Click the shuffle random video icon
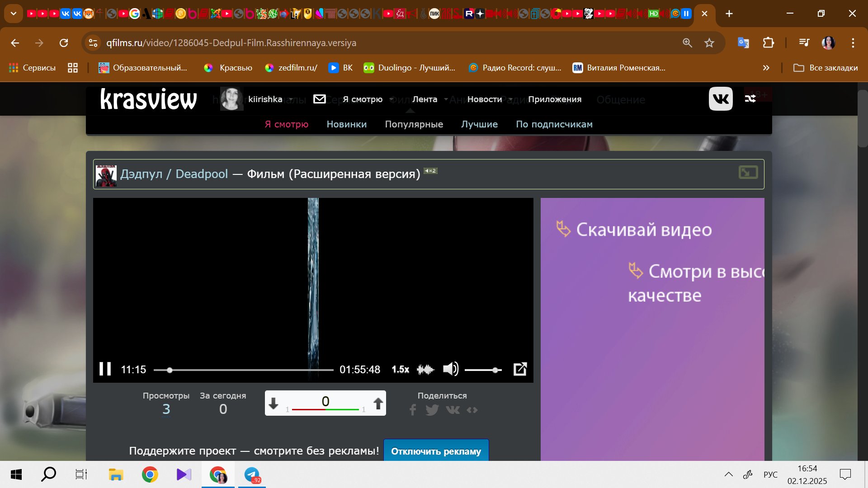The height and width of the screenshot is (488, 868). click(750, 99)
